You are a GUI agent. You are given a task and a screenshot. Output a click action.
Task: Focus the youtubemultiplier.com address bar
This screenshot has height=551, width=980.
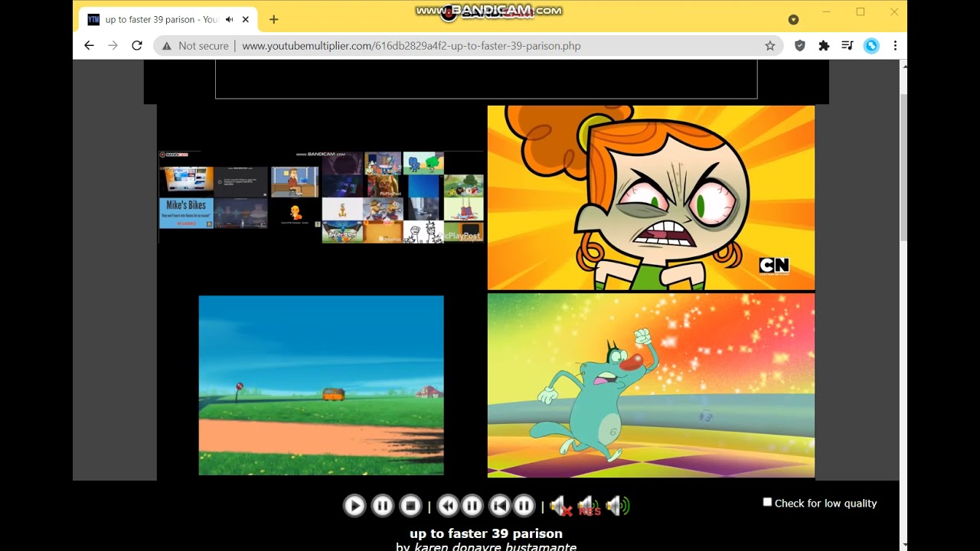[x=469, y=46]
